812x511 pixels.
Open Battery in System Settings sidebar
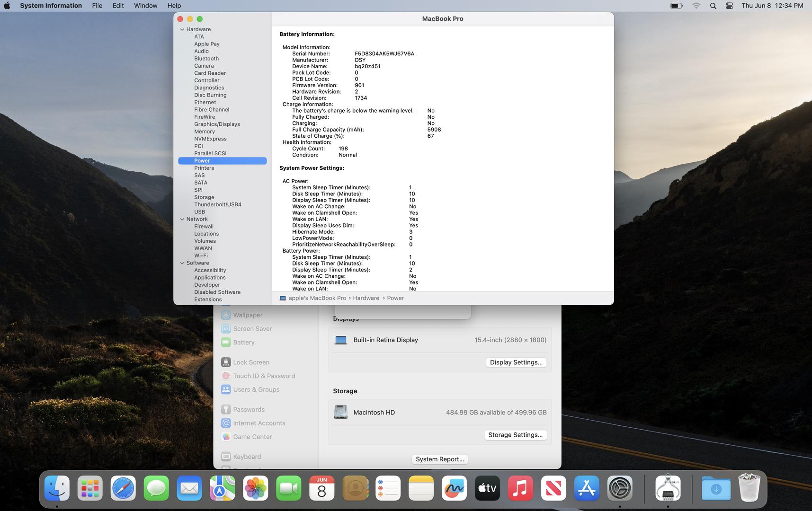(238, 343)
